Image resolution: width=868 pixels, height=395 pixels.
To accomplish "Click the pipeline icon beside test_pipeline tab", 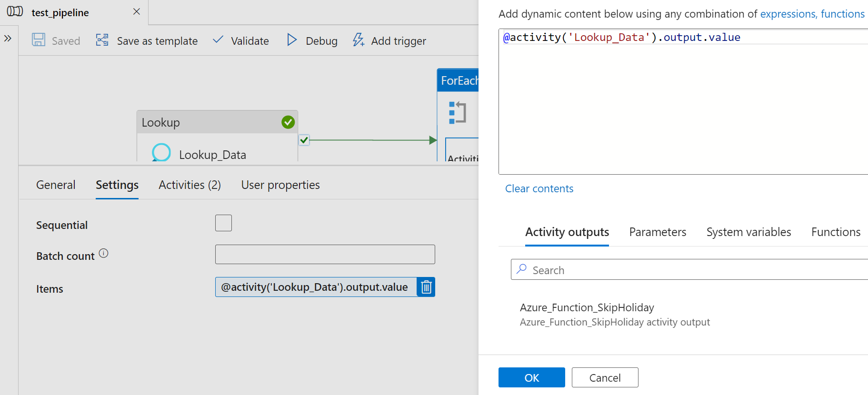I will [x=15, y=11].
